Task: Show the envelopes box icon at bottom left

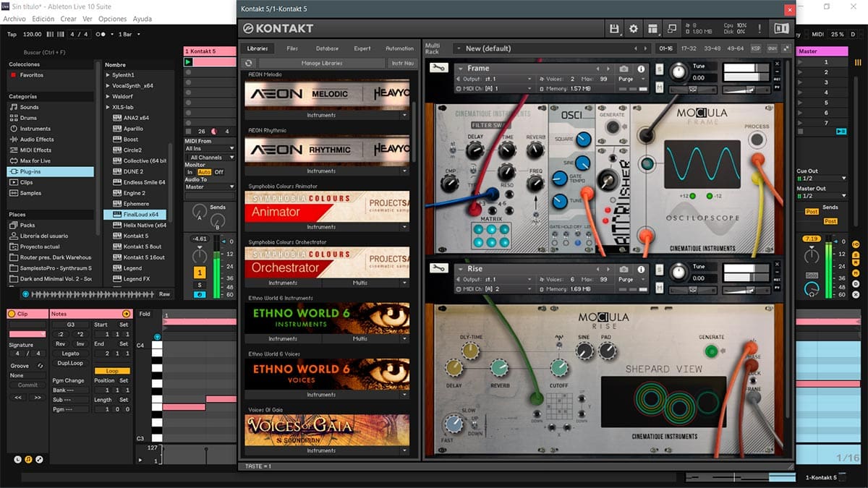Action: pos(39,459)
